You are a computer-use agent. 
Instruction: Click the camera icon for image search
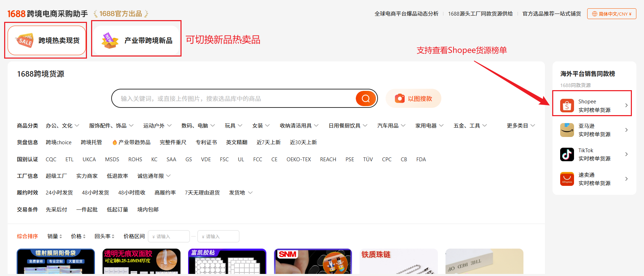tap(400, 98)
